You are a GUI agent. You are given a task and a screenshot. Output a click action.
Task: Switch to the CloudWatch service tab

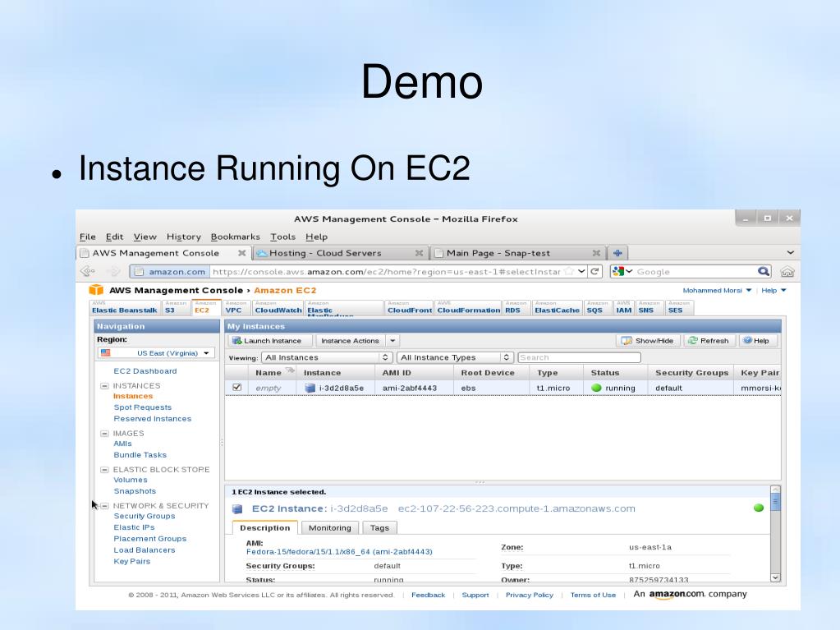(x=278, y=307)
